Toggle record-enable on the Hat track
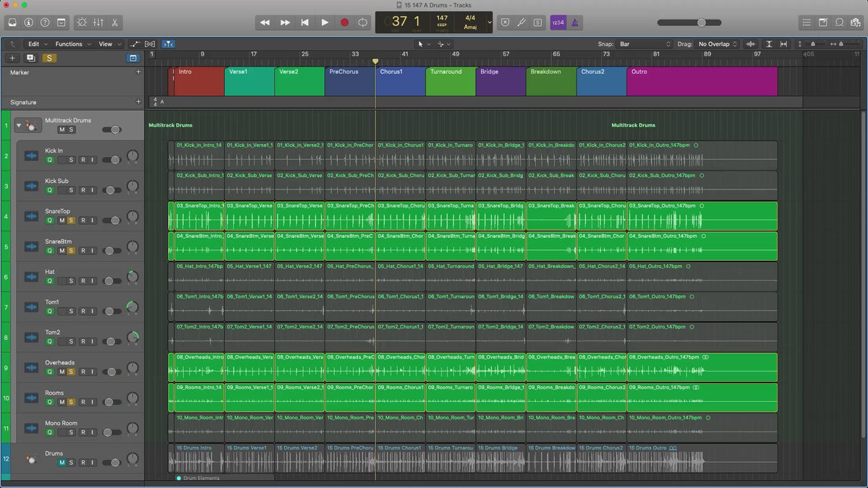Viewport: 868px width, 488px height. 82,281
